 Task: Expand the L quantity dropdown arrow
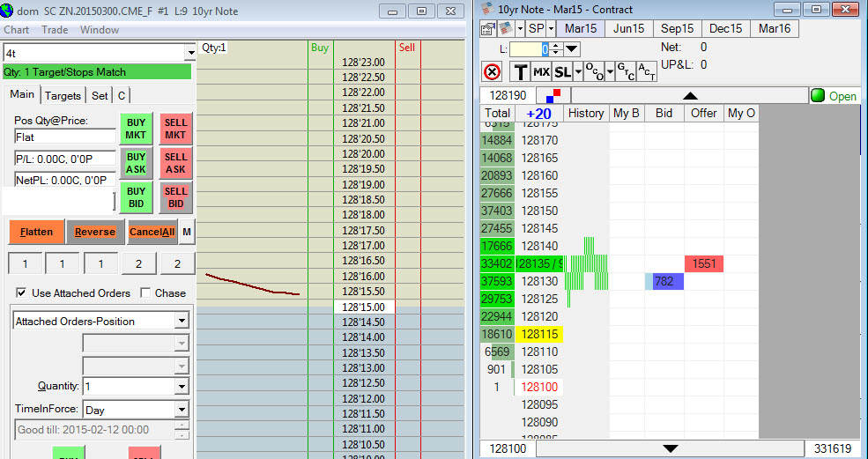point(571,49)
